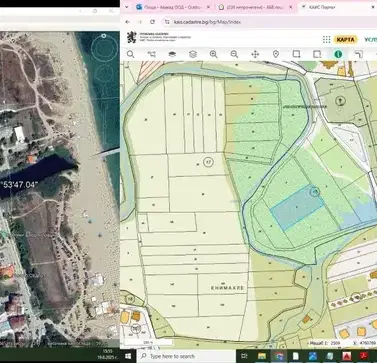Viewport: 377px width, 363px height.
Task: Click the Type here to search box
Action: pyautogui.click(x=186, y=356)
